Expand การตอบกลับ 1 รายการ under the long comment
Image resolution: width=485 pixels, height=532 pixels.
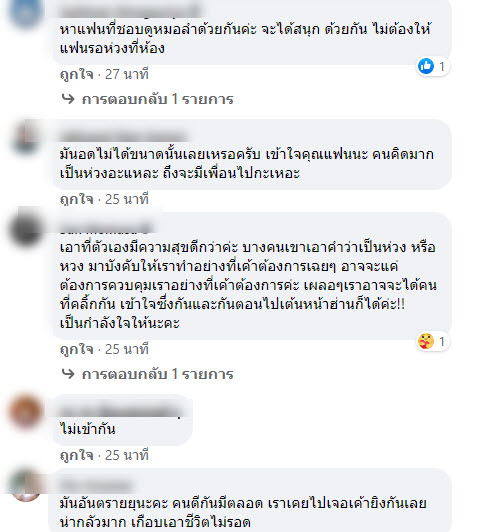[157, 374]
